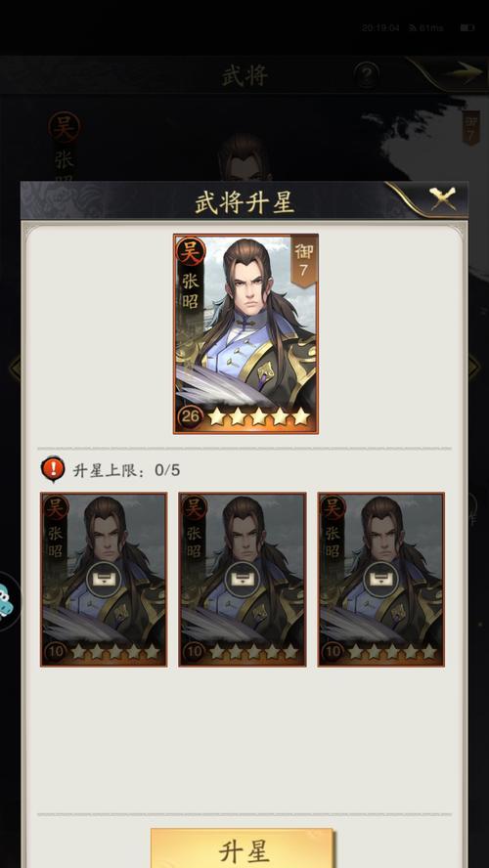489x868 pixels.
Task: Open the question mark help icon
Action: (x=366, y=74)
